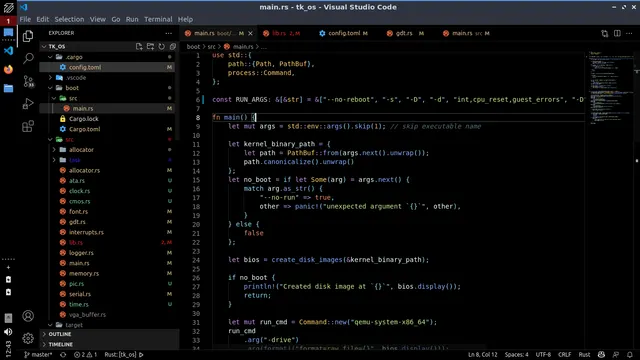Screen dimensions: 640x360
Task: Open the file manager from the dock
Action: point(8,88)
